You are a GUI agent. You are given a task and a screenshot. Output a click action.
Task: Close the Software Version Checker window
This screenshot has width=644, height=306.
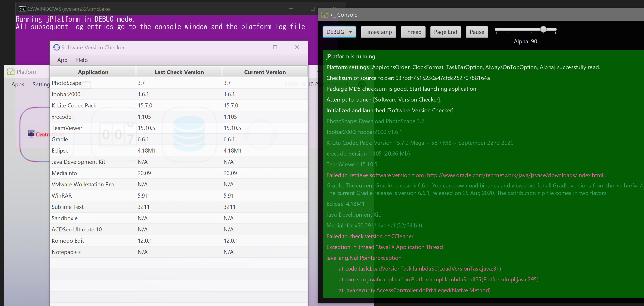(x=297, y=47)
